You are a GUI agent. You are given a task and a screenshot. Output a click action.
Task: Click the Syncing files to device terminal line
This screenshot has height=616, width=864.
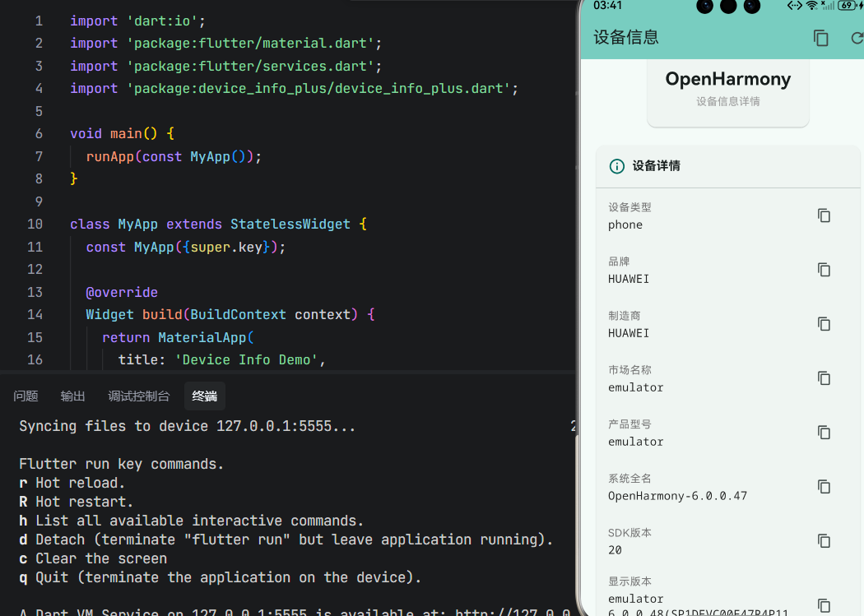pyautogui.click(x=188, y=427)
